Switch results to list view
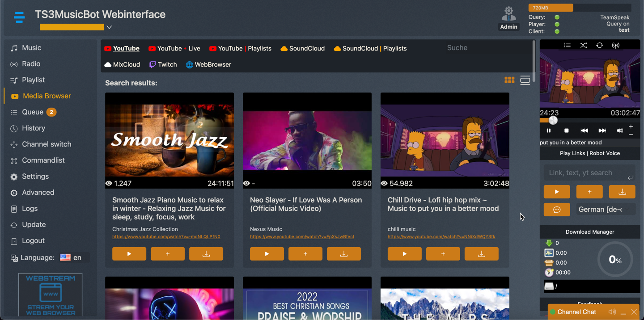Viewport: 644px width, 320px height. coord(525,80)
